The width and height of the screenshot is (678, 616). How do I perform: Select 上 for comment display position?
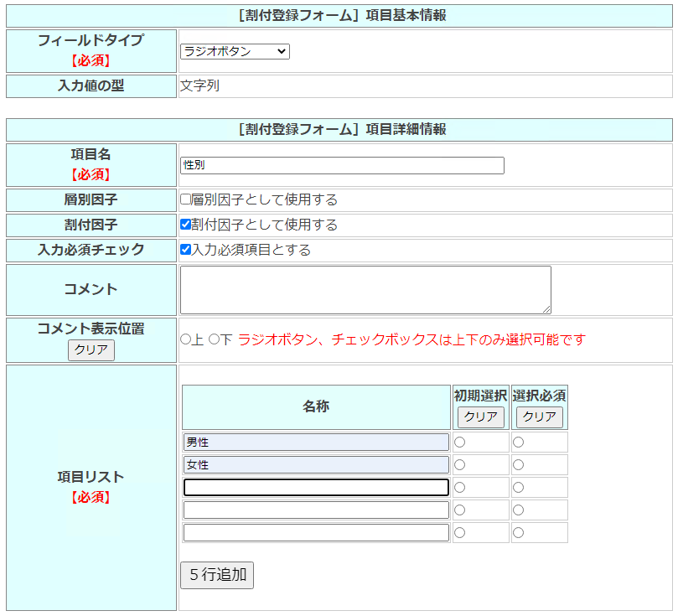point(186,339)
